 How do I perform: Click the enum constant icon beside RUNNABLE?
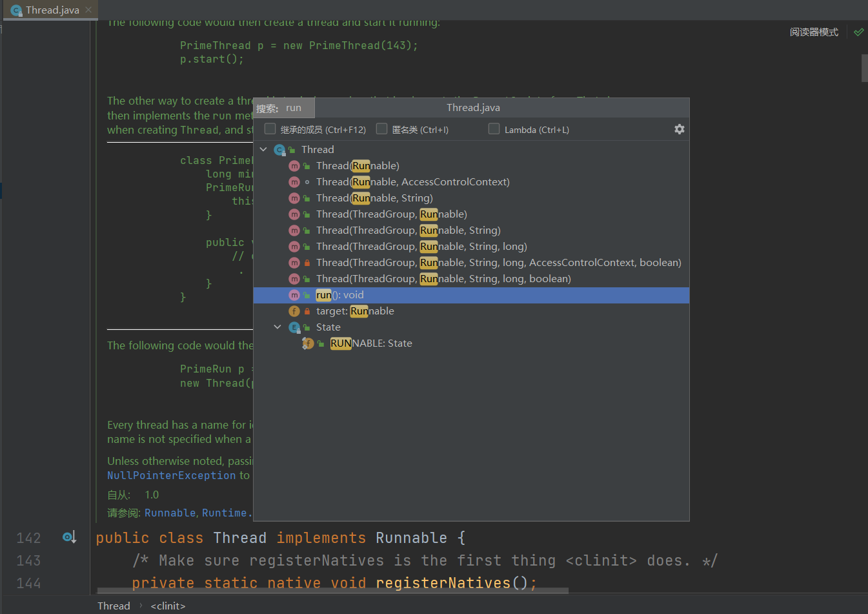(308, 343)
